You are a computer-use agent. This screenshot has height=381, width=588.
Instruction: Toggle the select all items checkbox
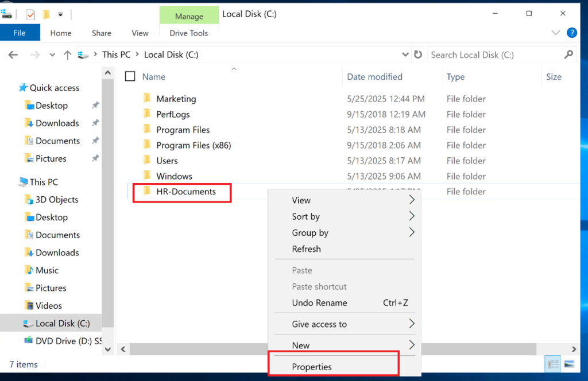point(130,77)
